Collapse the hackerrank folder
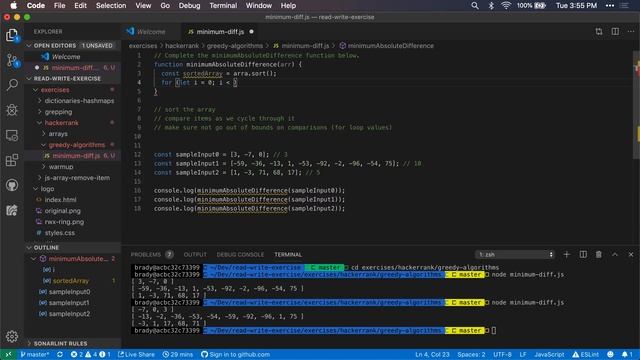The image size is (640, 360). pyautogui.click(x=40, y=123)
